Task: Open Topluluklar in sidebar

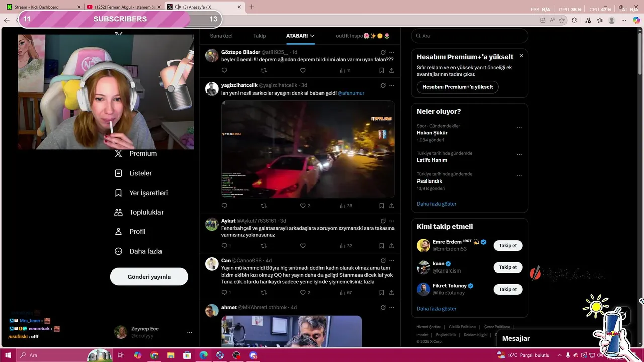Action: (139, 212)
